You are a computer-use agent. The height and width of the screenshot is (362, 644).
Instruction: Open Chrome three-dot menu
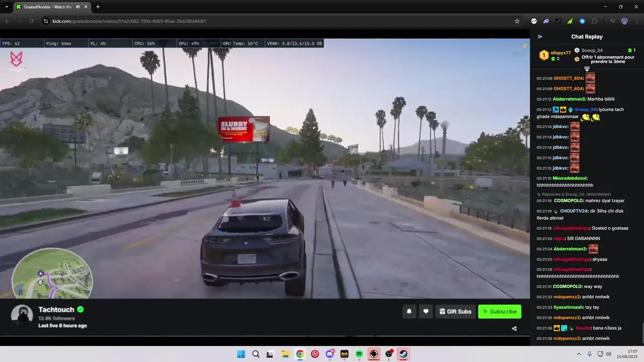click(636, 21)
